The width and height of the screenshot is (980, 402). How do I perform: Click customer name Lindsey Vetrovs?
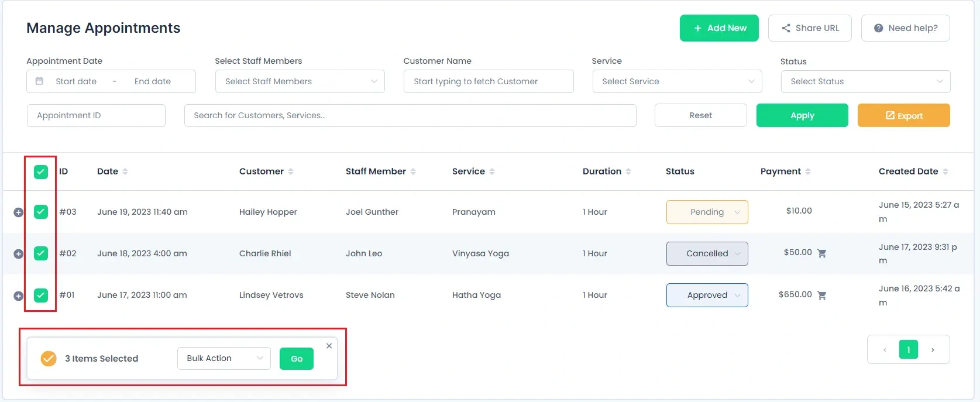point(271,295)
